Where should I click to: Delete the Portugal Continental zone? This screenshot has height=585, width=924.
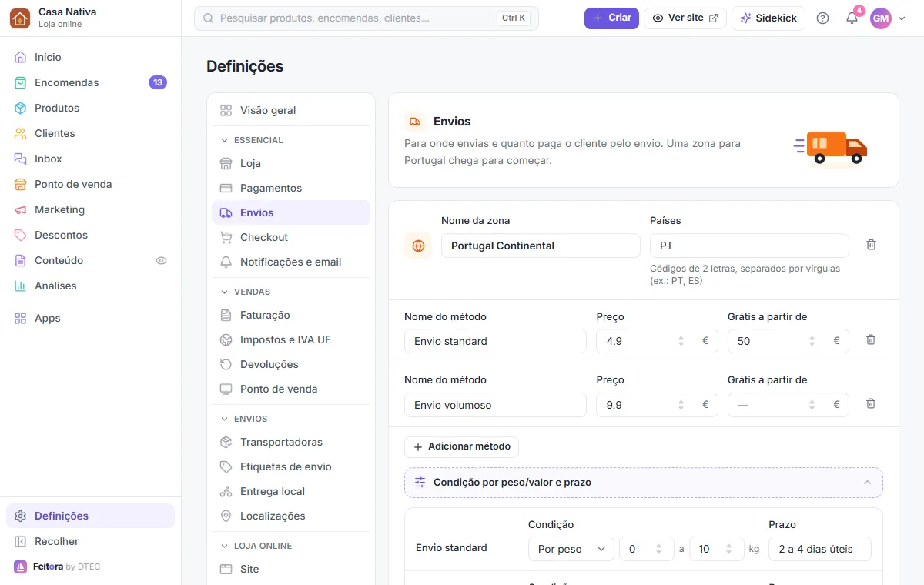(871, 245)
